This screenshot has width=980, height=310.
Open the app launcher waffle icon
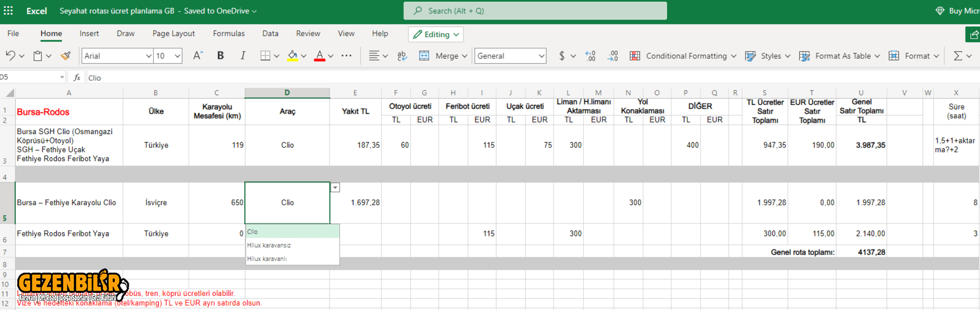point(9,10)
